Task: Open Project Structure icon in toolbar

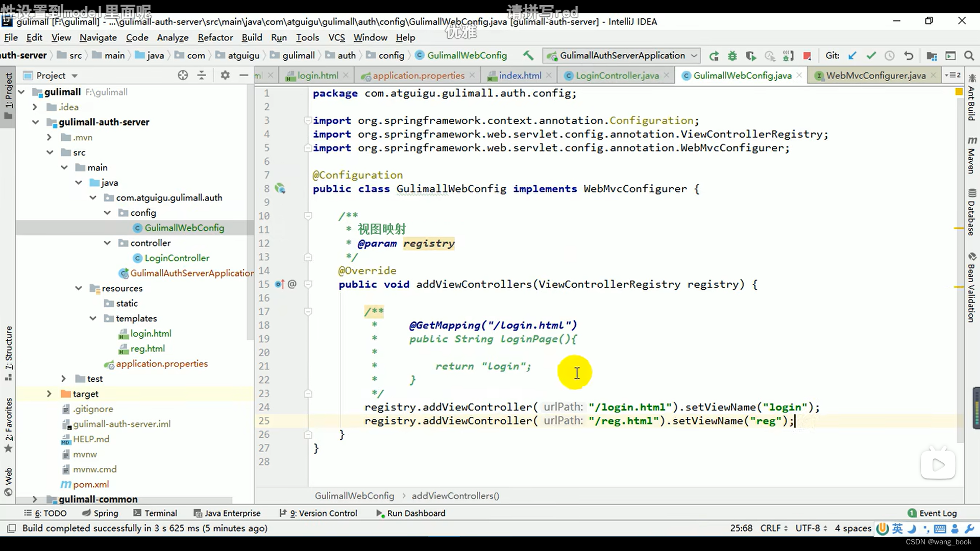Action: coord(932,56)
